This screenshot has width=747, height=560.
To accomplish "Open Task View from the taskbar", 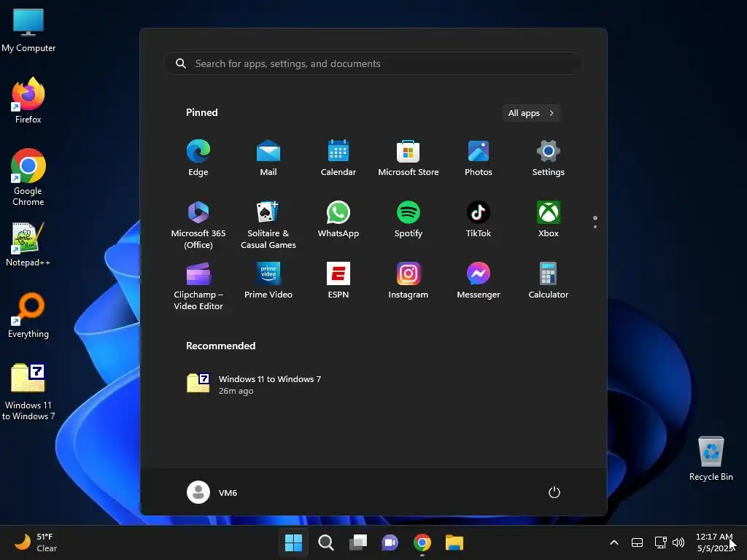I will 357,542.
